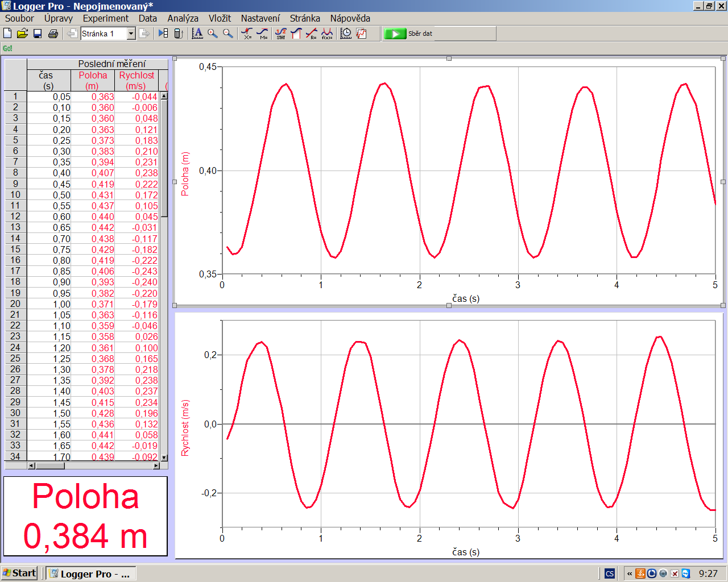The width and height of the screenshot is (728, 582).
Task: Apply the Linear Fit (R=) tool
Action: 311,34
